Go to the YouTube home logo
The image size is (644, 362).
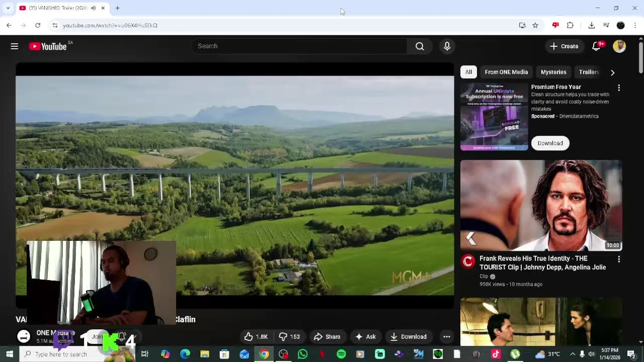48,46
